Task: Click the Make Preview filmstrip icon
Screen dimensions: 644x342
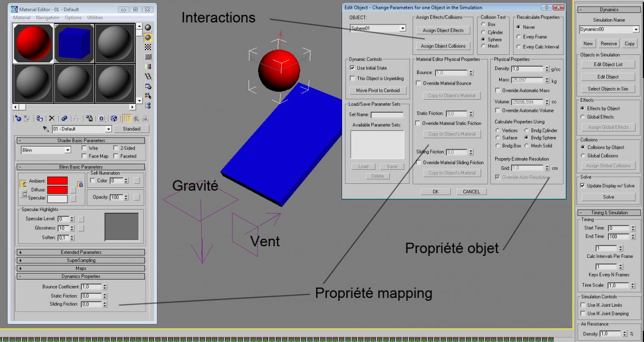Action: [148, 76]
